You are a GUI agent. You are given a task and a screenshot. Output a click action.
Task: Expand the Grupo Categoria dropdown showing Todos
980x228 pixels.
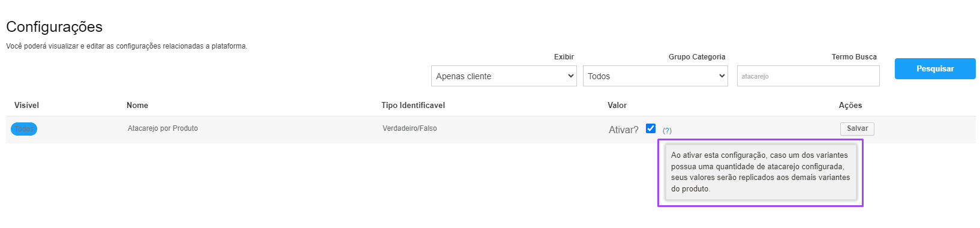(656, 76)
